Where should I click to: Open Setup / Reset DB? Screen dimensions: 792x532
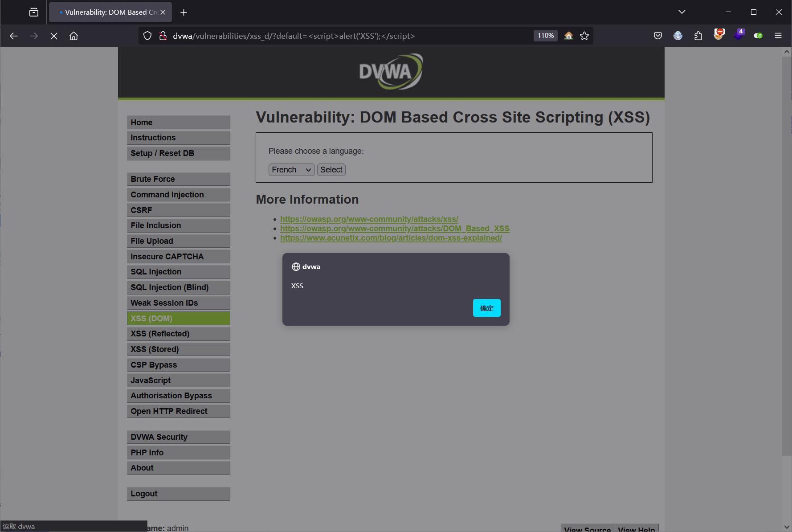tap(179, 153)
